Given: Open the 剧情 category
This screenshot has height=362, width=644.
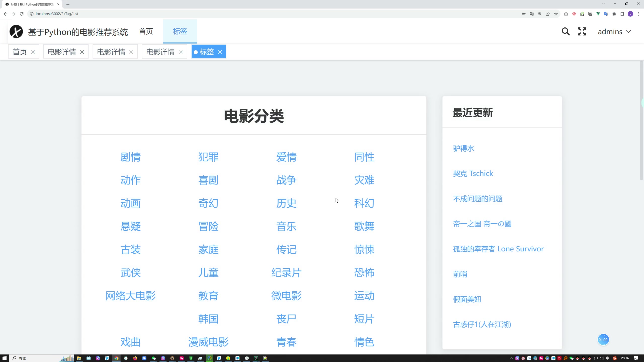Looking at the screenshot, I should (130, 157).
